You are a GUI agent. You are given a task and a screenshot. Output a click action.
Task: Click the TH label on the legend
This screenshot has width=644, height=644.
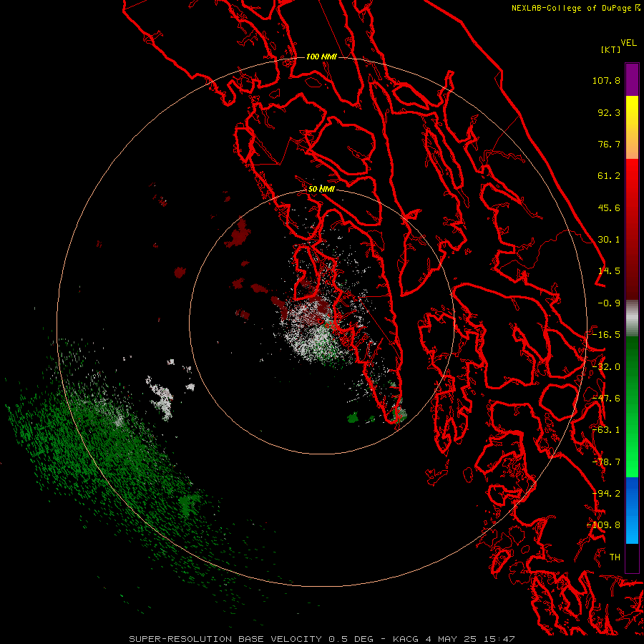click(615, 557)
